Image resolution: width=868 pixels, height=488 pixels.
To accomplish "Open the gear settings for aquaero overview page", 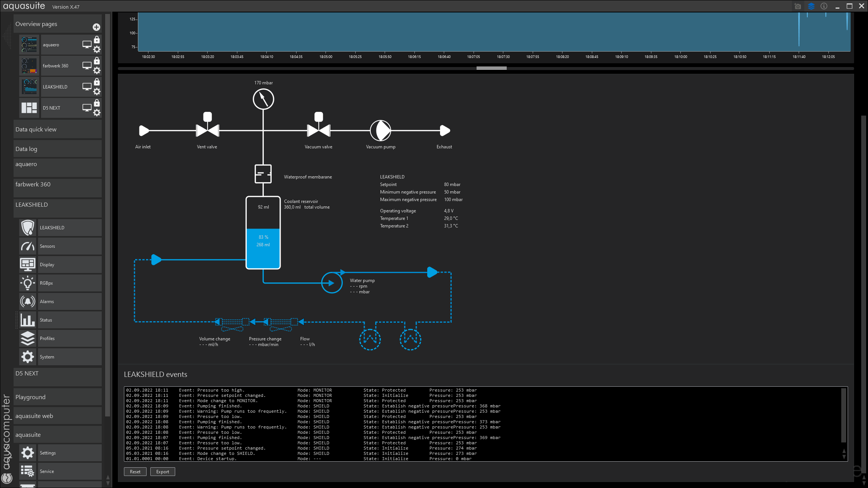I will pos(97,49).
